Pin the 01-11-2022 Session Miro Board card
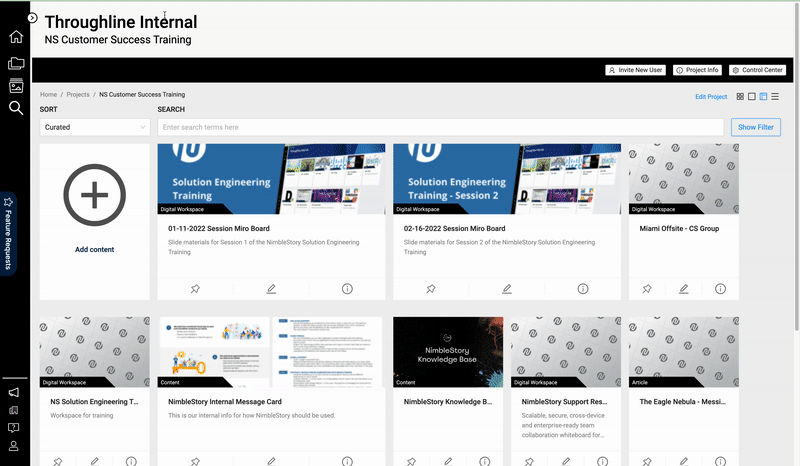The image size is (800, 466). point(195,289)
